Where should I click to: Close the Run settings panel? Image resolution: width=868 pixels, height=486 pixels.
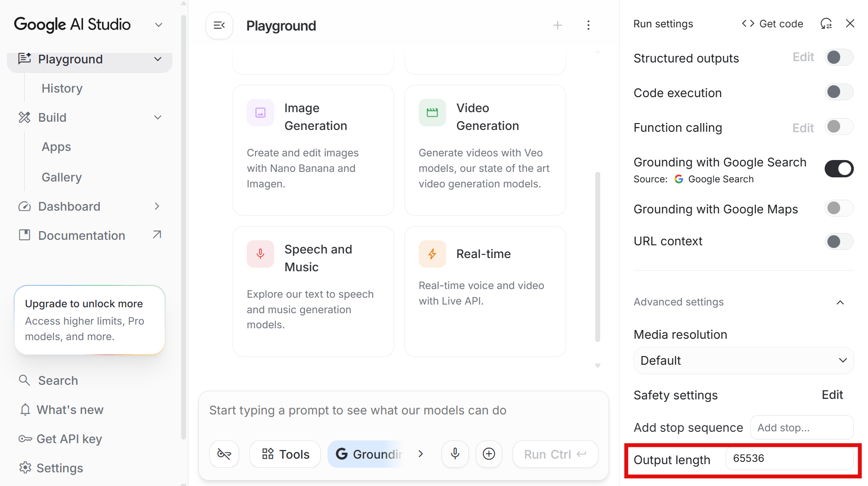point(850,24)
